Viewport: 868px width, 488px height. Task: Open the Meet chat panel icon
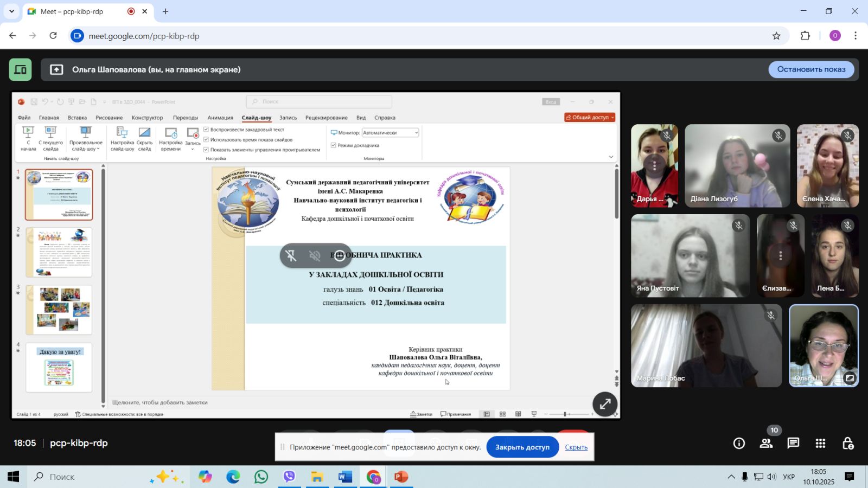pos(793,444)
